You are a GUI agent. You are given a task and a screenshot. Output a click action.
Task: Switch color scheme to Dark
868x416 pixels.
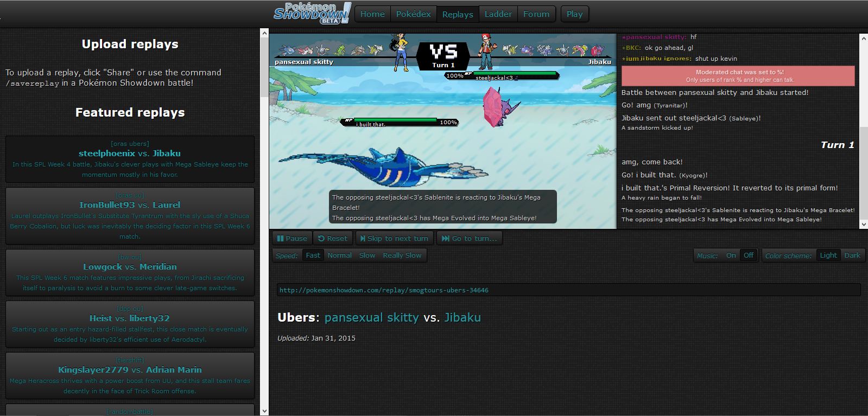click(852, 255)
